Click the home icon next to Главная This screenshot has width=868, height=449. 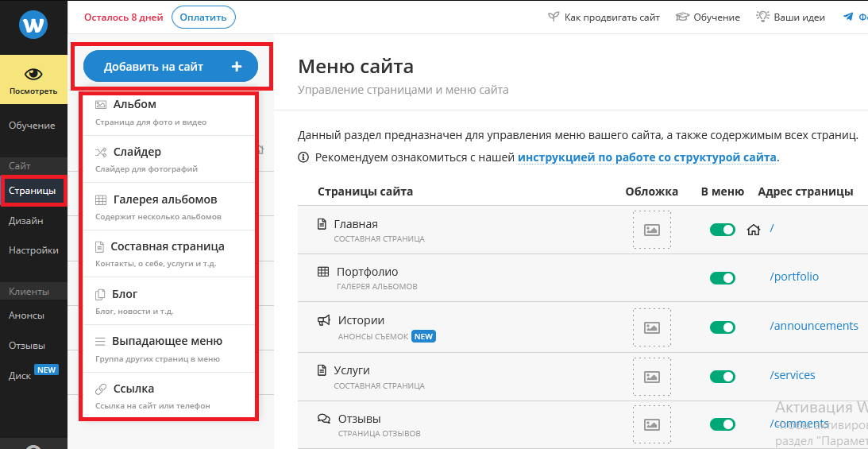point(754,230)
